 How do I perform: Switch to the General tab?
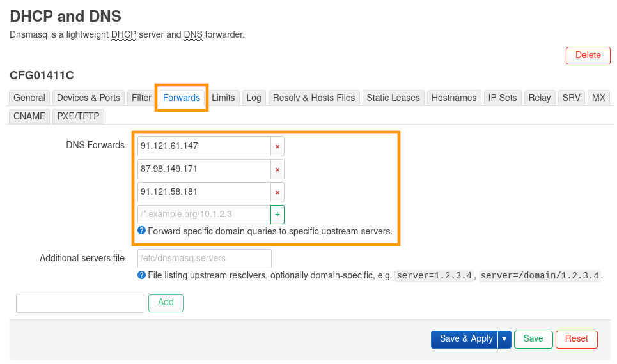(x=29, y=98)
